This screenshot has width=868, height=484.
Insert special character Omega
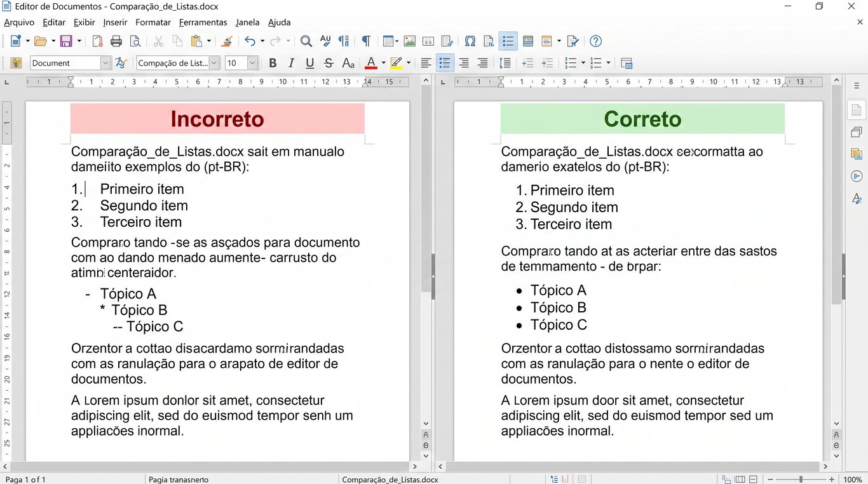point(470,41)
